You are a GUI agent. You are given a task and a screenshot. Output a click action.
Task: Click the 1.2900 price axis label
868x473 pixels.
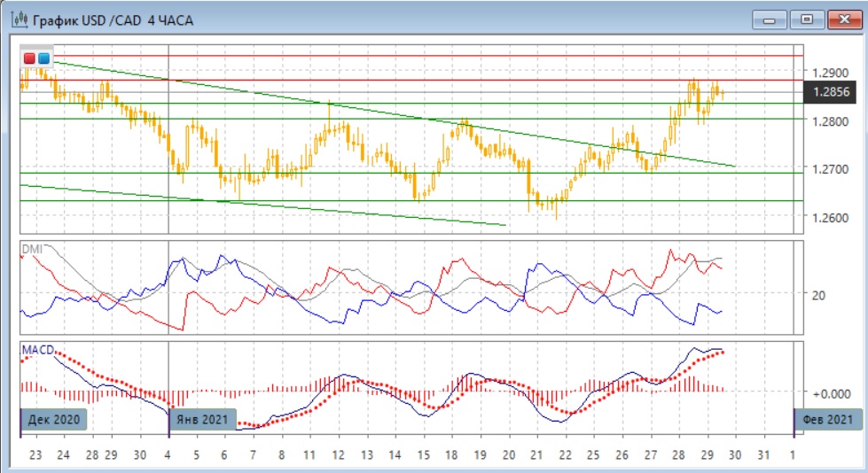click(830, 72)
